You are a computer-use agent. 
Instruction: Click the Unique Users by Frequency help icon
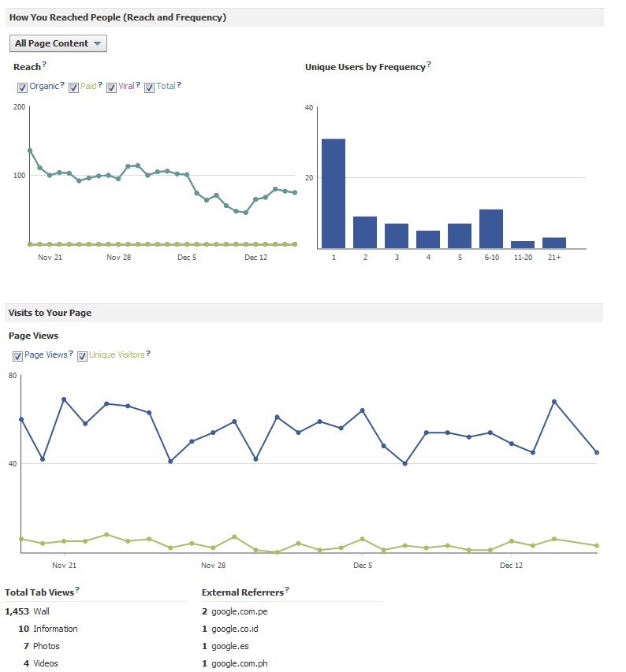(428, 65)
